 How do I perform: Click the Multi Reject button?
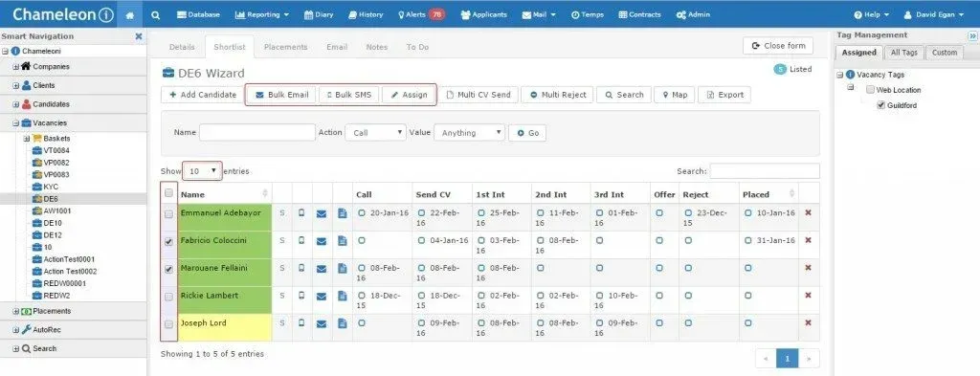pyautogui.click(x=557, y=95)
